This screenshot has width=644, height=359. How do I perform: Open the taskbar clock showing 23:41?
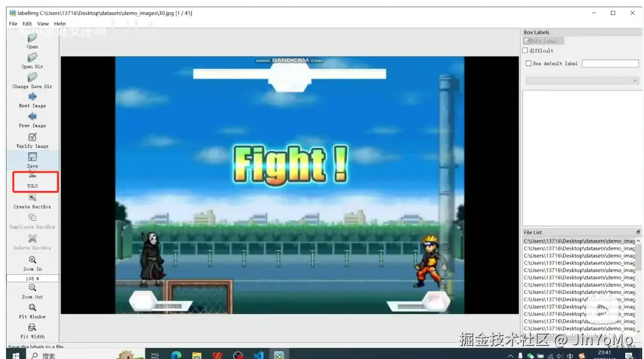604,355
